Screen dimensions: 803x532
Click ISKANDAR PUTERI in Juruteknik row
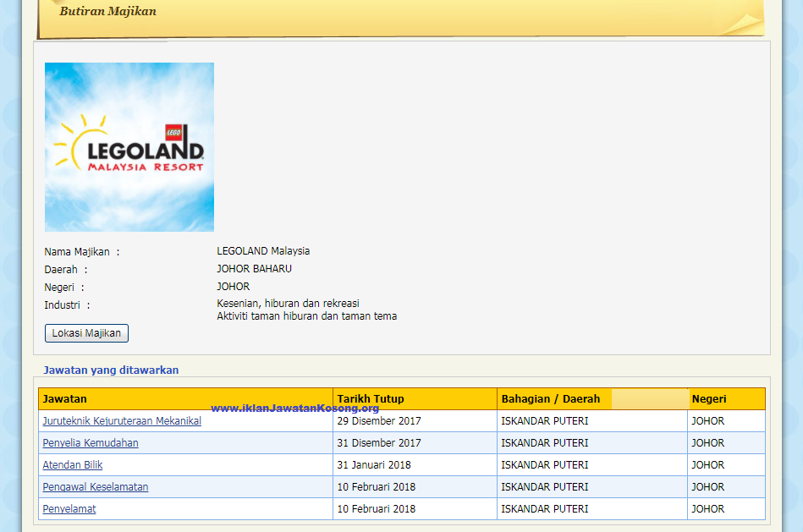click(x=545, y=421)
